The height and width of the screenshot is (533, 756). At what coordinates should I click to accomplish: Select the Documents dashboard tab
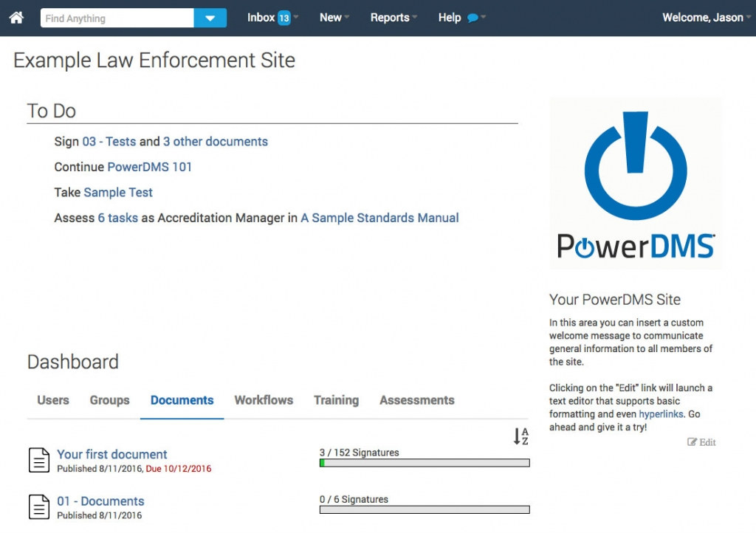[x=182, y=400]
